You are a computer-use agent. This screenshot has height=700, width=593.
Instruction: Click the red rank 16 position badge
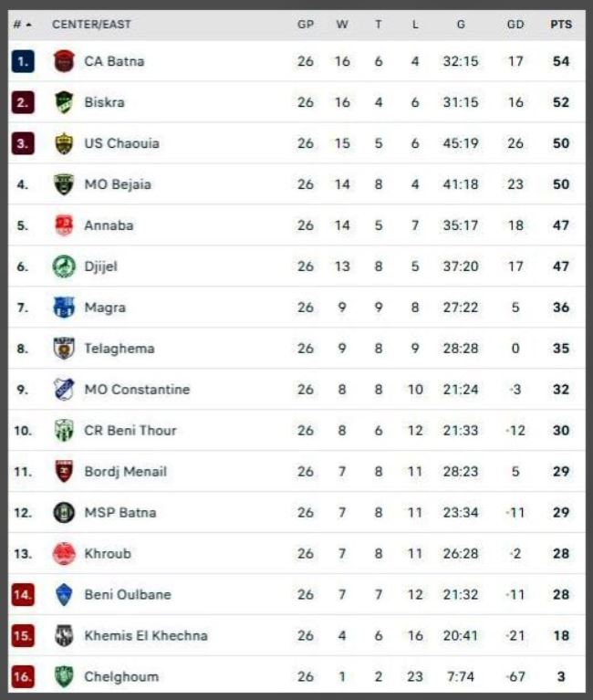[23, 676]
